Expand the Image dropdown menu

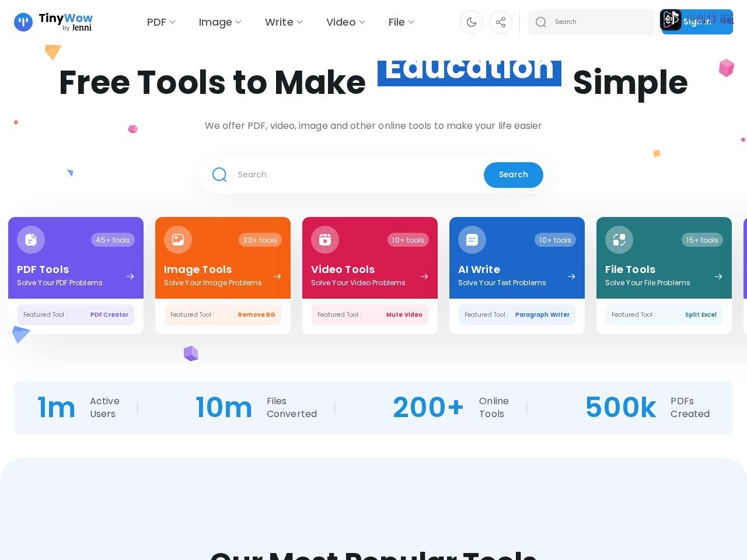click(x=220, y=22)
